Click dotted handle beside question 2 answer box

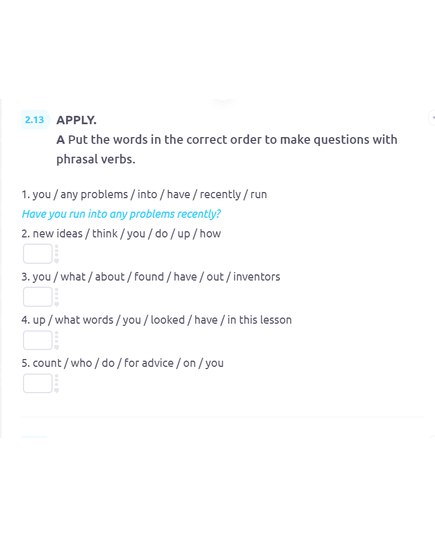pyautogui.click(x=57, y=254)
